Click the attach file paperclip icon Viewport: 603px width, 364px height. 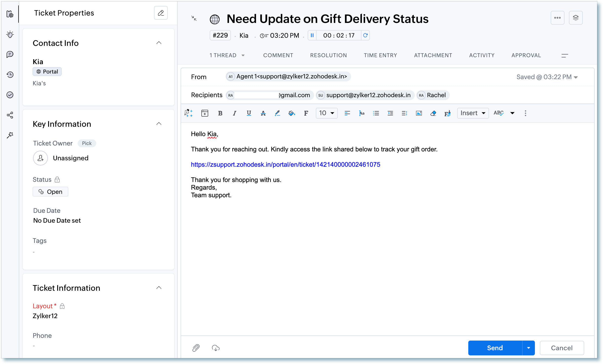(x=196, y=348)
